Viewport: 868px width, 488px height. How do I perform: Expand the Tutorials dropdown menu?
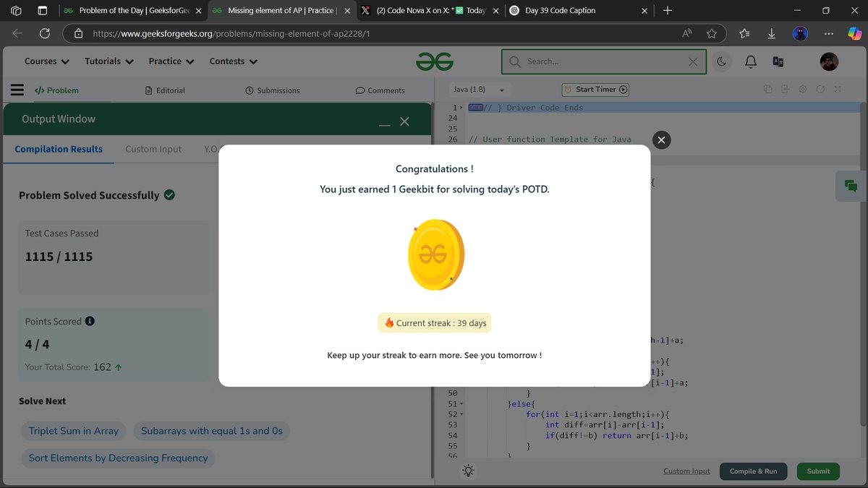[109, 61]
